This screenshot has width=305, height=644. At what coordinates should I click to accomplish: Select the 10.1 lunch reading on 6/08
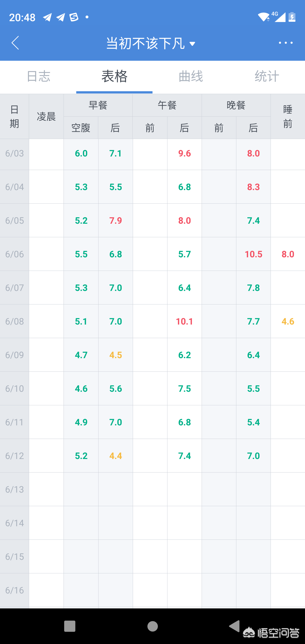click(x=184, y=321)
